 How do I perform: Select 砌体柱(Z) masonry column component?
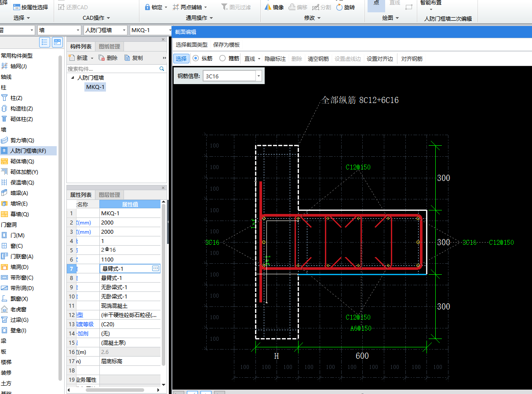pyautogui.click(x=17, y=119)
